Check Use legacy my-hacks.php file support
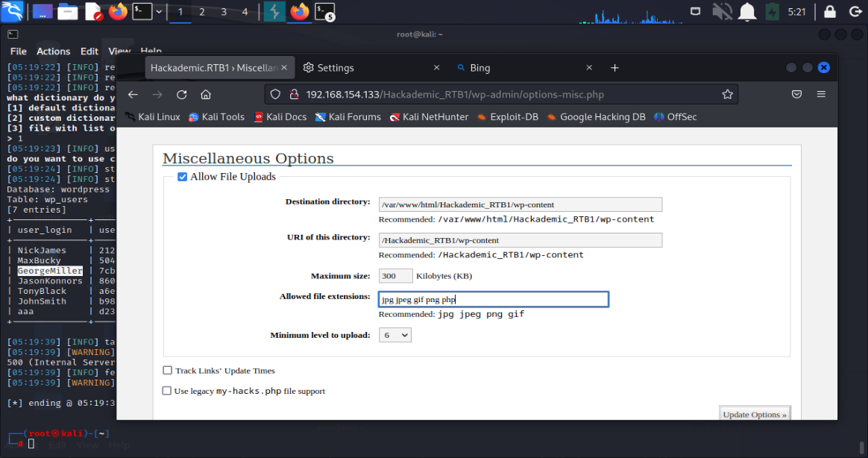 point(167,391)
